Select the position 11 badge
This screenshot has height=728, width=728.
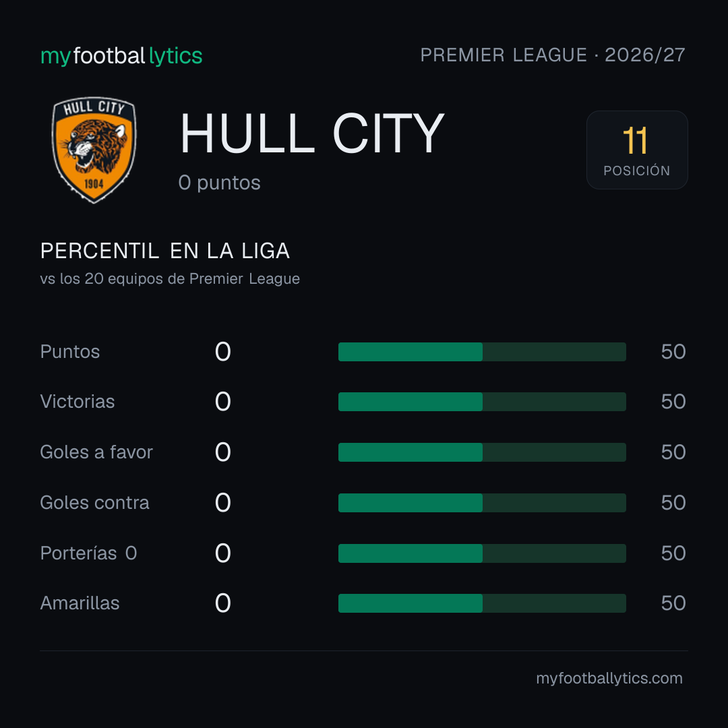tap(637, 150)
